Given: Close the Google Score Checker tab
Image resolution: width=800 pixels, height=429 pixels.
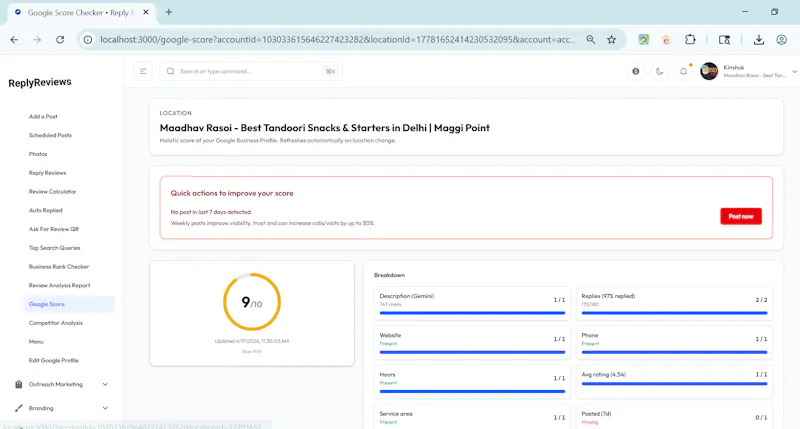Looking at the screenshot, I should coord(146,12).
